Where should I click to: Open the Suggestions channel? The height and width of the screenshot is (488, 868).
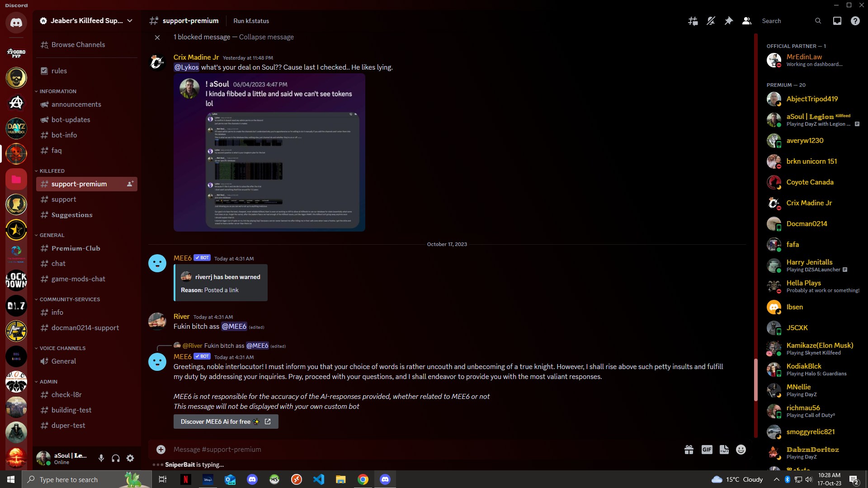pos(86,214)
